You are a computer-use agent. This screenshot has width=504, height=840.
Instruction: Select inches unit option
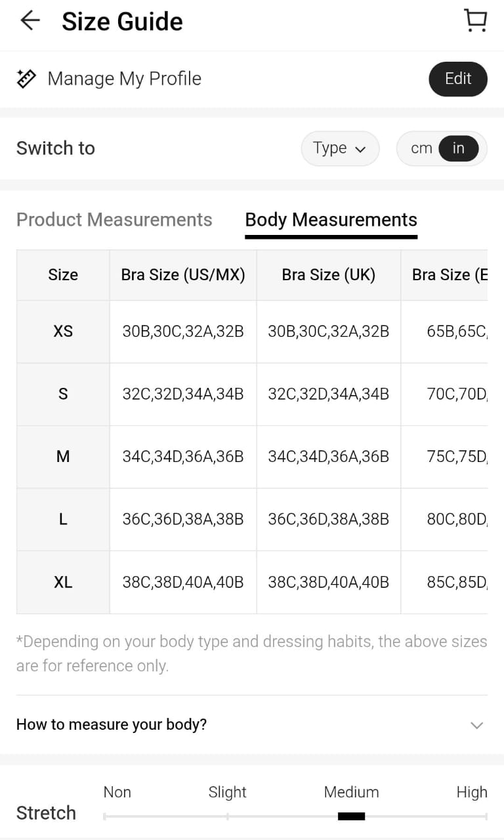[458, 148]
